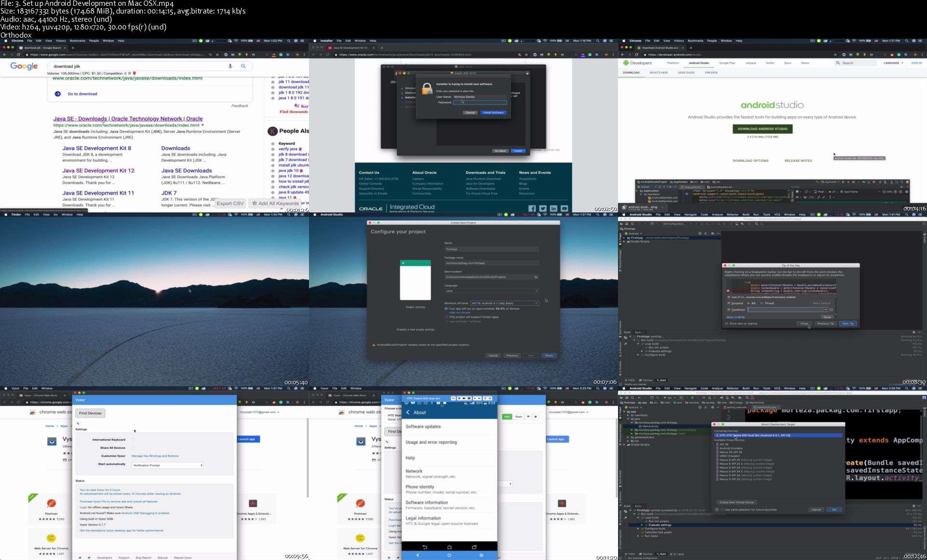Click the Install Software button
Viewport: 927px width, 560px height.
(x=493, y=112)
